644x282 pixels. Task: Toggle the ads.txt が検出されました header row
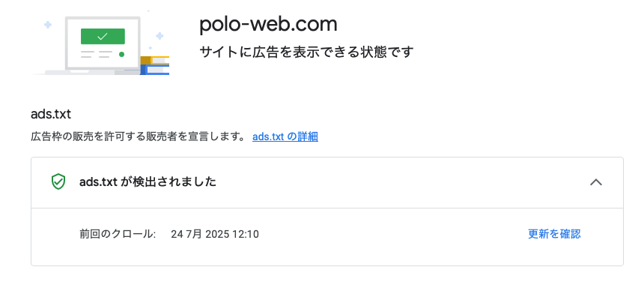327,182
